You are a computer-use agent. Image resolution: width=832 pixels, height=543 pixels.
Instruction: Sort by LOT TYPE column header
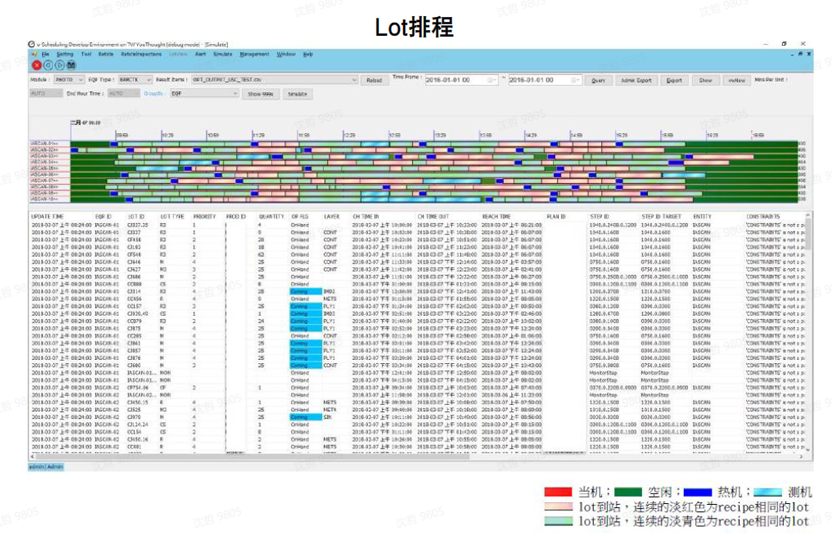click(x=172, y=217)
